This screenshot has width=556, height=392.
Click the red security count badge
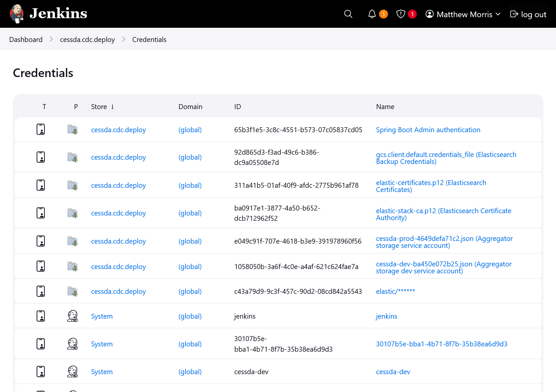click(x=412, y=14)
